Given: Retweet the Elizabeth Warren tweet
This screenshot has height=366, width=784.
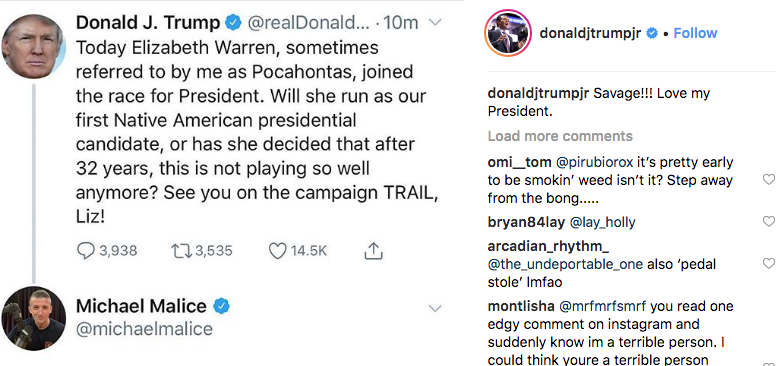Looking at the screenshot, I should tap(180, 250).
